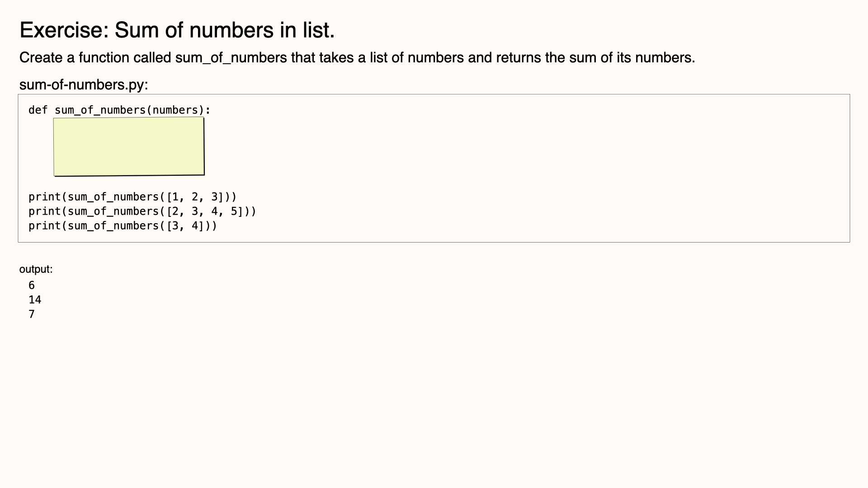
Task: Click the first 'print' keyword in code
Action: 44,197
